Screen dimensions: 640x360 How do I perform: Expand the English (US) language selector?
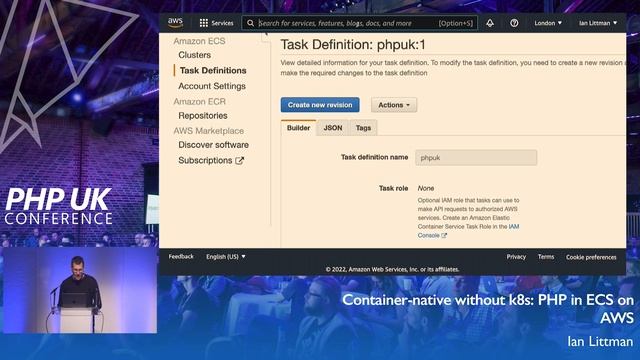tap(226, 257)
